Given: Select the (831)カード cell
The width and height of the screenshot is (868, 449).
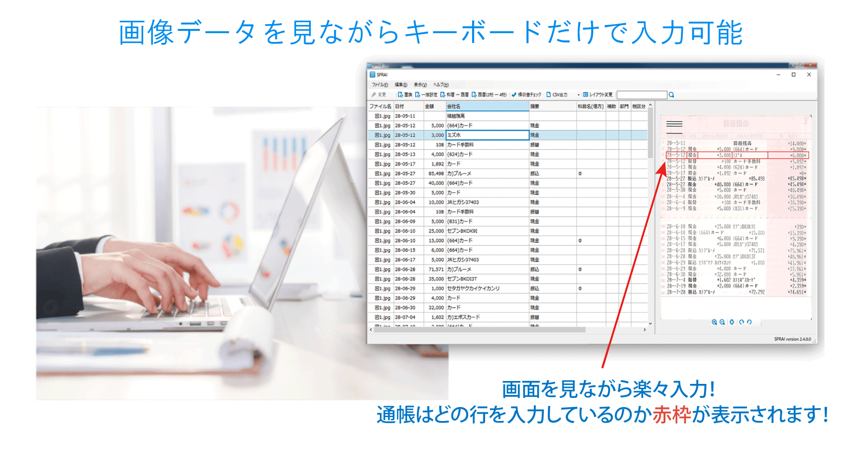Looking at the screenshot, I should (x=487, y=221).
